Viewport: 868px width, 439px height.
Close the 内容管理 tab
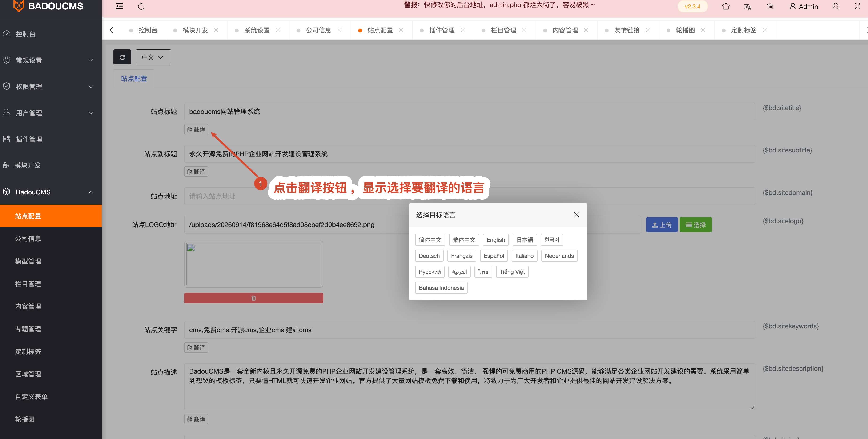point(586,30)
